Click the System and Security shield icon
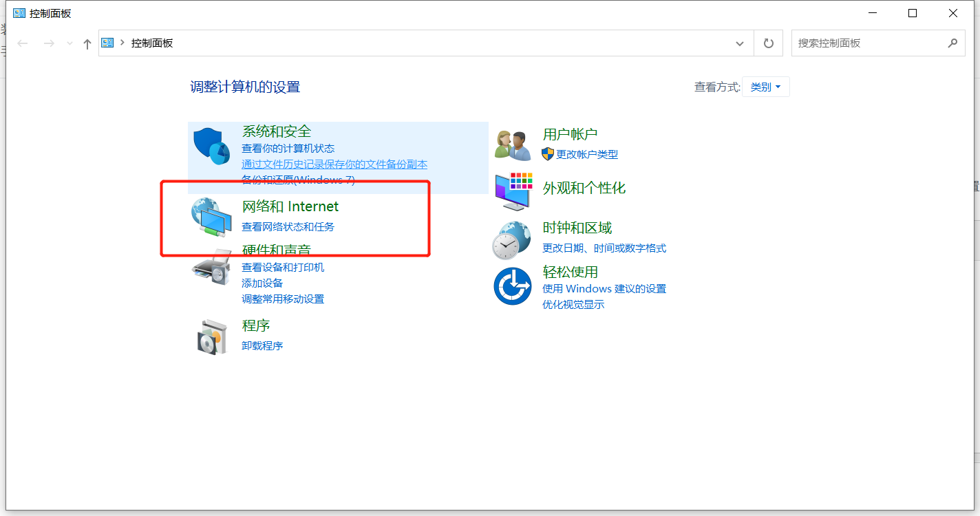The image size is (980, 516). 211,146
